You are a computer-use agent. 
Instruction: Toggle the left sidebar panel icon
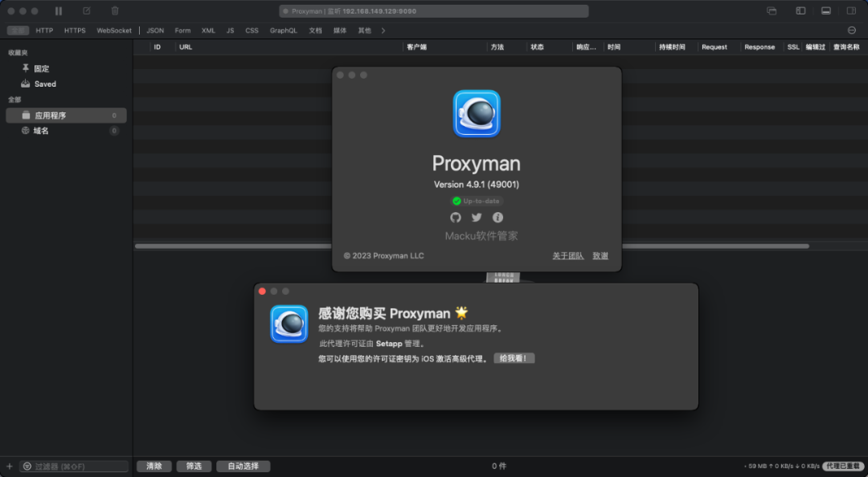(800, 11)
